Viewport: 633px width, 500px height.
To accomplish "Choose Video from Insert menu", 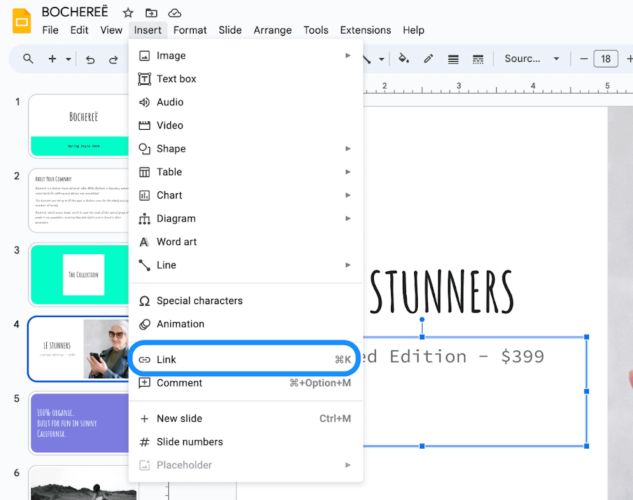I will (x=245, y=126).
